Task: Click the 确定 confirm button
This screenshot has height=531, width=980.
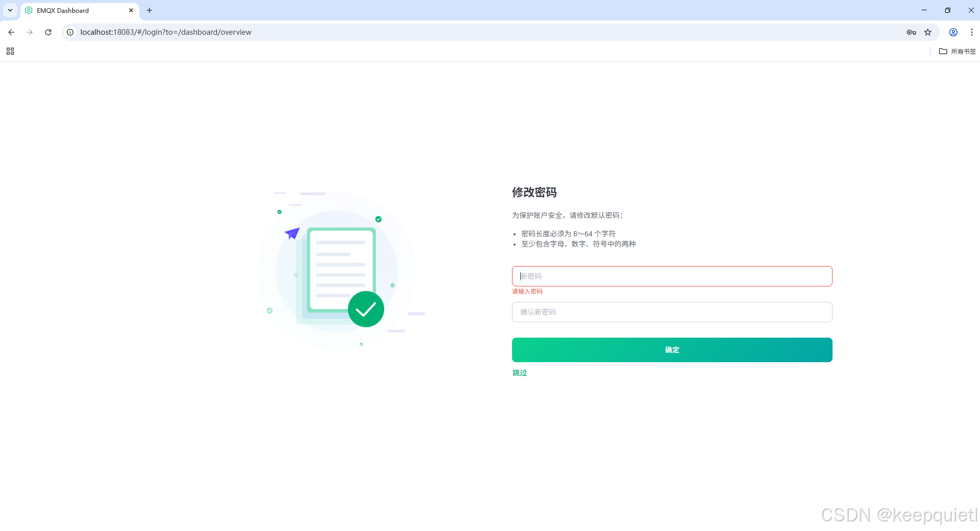Action: click(x=672, y=349)
